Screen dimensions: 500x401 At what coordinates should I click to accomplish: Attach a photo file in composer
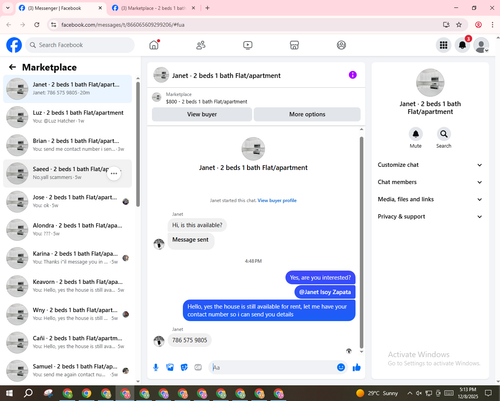170,367
